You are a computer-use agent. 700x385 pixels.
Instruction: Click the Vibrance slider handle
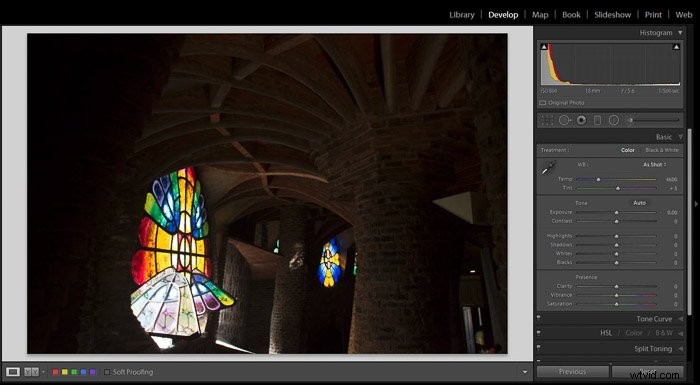617,296
